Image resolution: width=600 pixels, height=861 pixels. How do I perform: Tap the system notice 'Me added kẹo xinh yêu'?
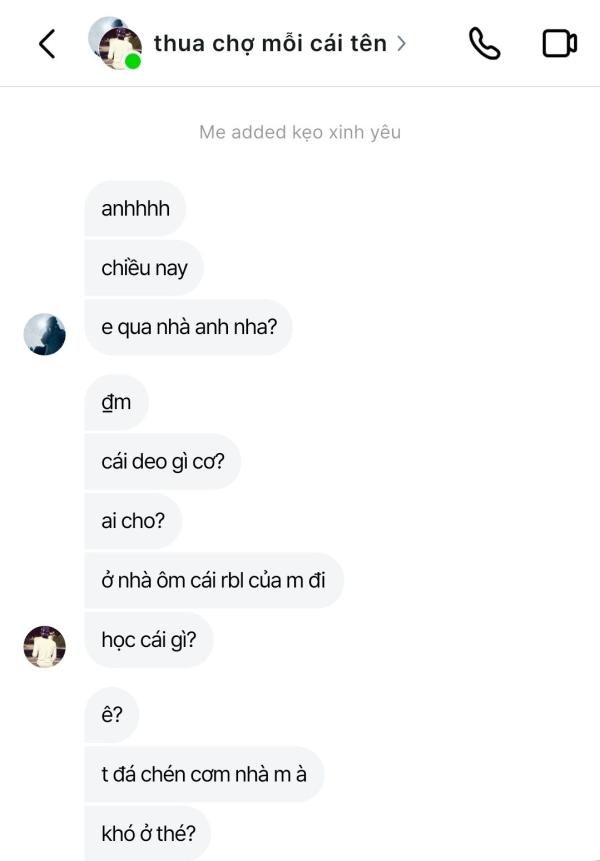pos(300,132)
